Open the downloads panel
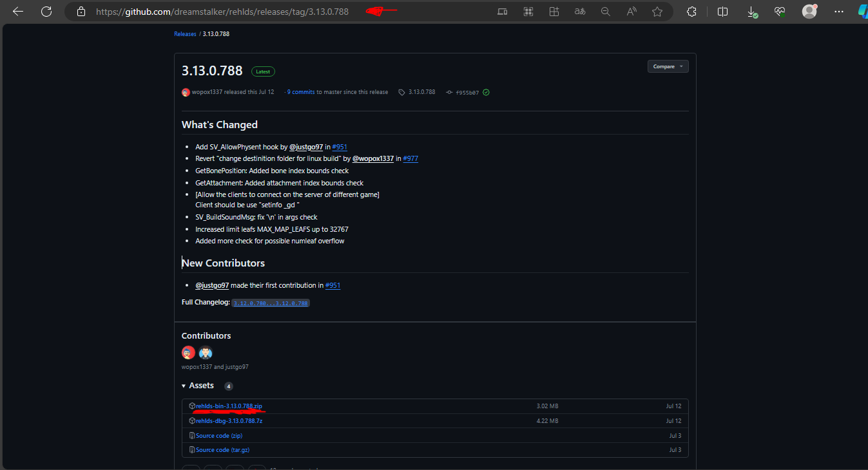 [752, 12]
